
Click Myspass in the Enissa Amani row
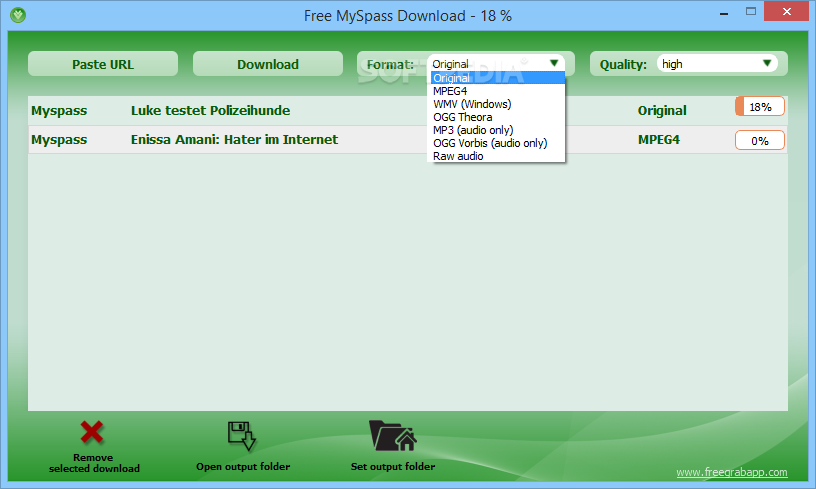[59, 140]
